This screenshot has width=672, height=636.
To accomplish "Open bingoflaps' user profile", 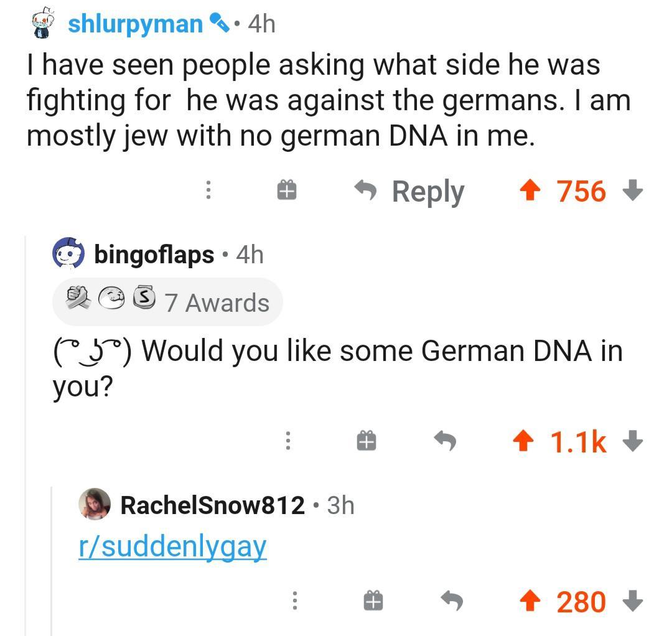I will pyautogui.click(x=154, y=255).
